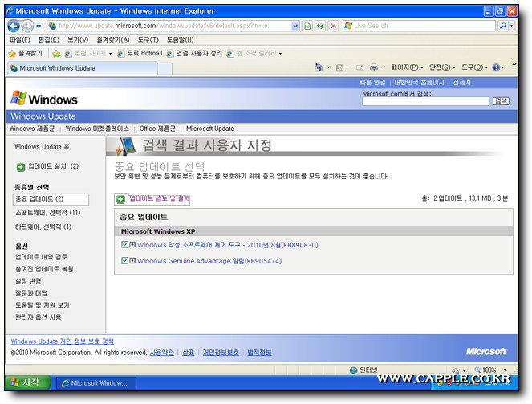The width and height of the screenshot is (532, 404).
Task: Open the 도구(O) command bar dropdown
Action: click(475, 67)
